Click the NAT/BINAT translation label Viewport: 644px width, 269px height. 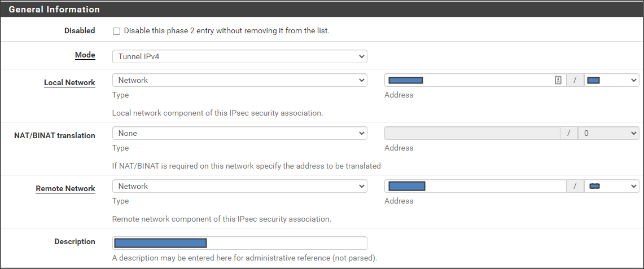54,135
